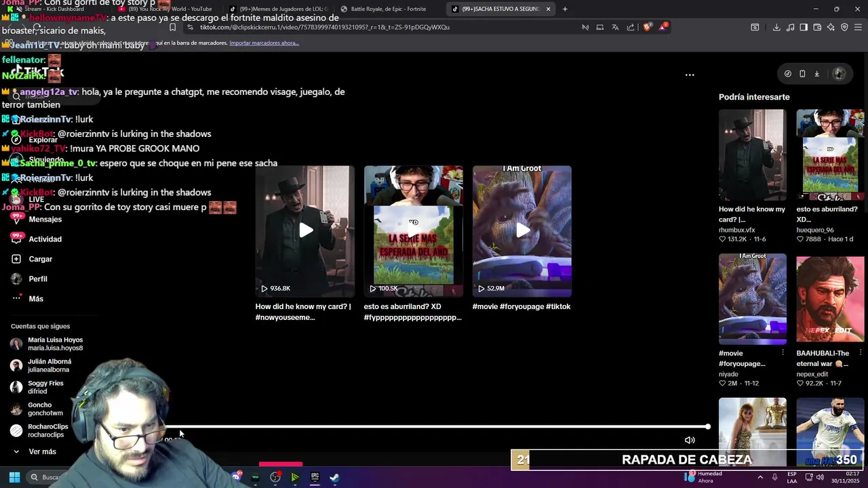Image resolution: width=868 pixels, height=488 pixels.
Task: Open Brave Shields icon in address bar
Action: 647,27
